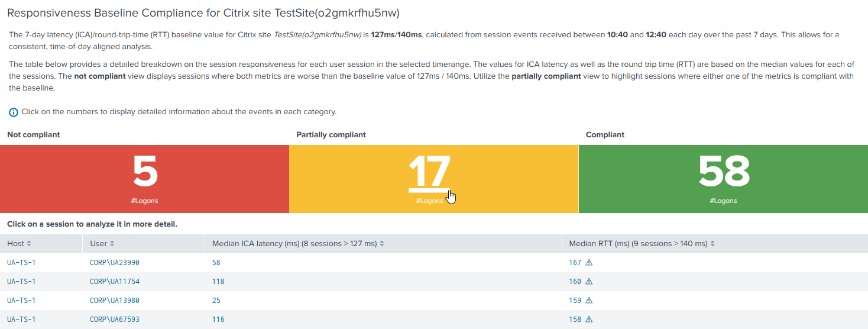This screenshot has width=868, height=329.
Task: Click ICA latency value 118
Action: [x=218, y=282]
